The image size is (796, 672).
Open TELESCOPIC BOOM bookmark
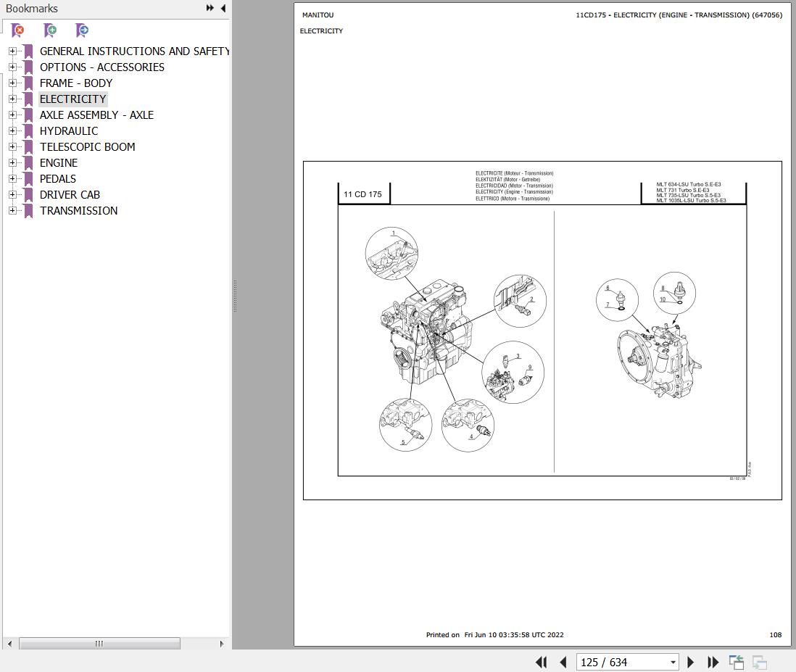pyautogui.click(x=87, y=146)
